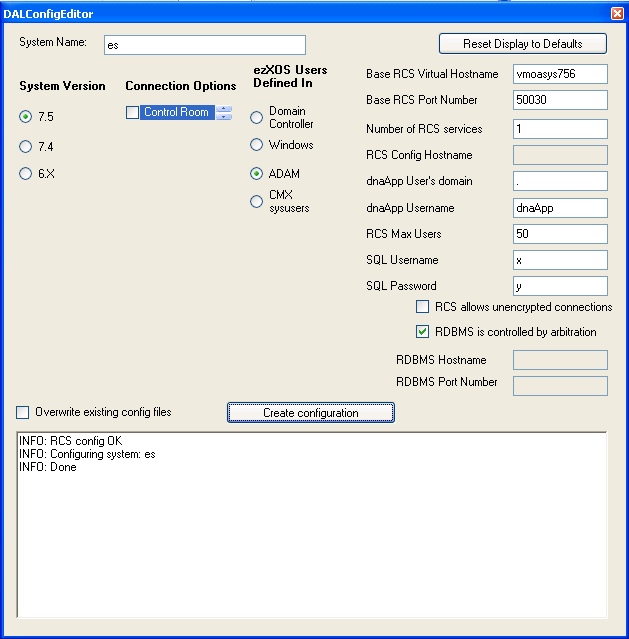629x639 pixels.
Task: Uncheck RDBMS is controlled by arbitration
Action: [x=423, y=332]
